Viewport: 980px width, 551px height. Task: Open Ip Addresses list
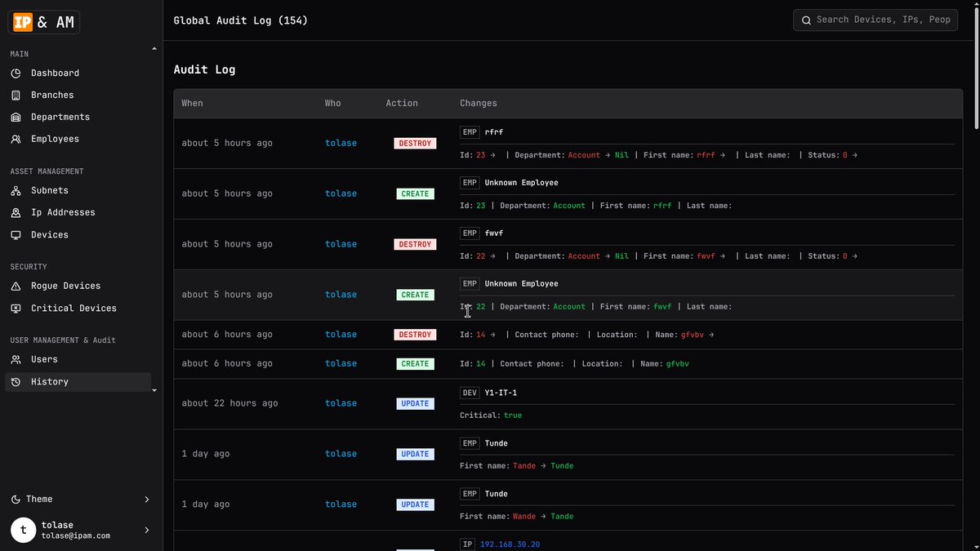[78, 213]
